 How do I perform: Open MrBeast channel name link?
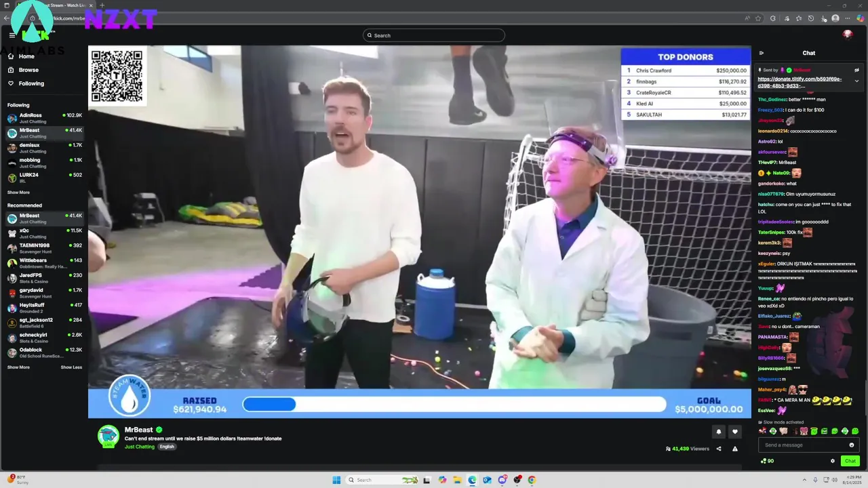(139, 430)
